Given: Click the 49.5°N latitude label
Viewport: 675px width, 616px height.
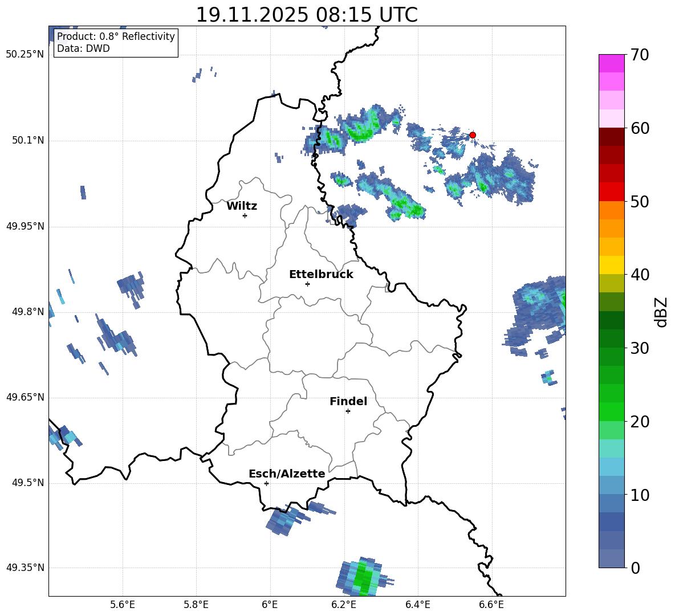Looking at the screenshot, I should (29, 483).
